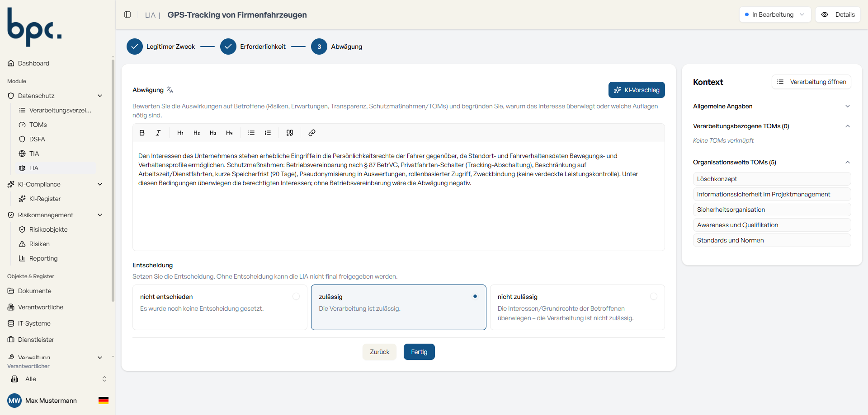Viewport: 868px width, 415px height.
Task: Set Heading 2 style in editor
Action: point(197,133)
